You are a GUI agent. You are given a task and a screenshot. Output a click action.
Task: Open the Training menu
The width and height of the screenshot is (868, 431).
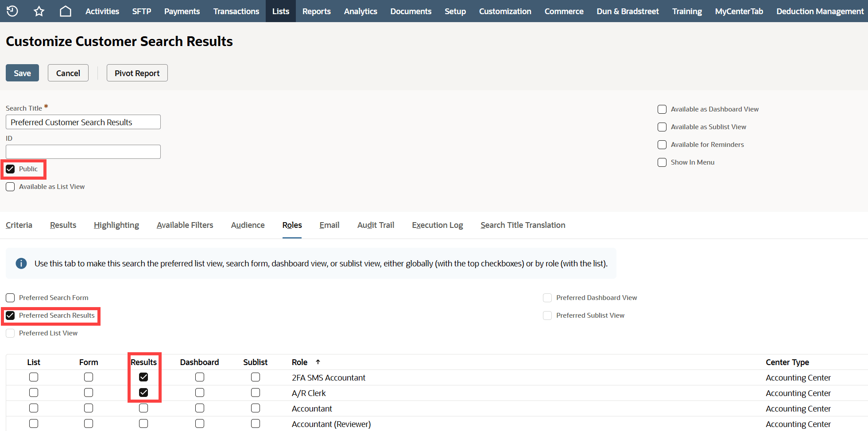[x=687, y=11]
